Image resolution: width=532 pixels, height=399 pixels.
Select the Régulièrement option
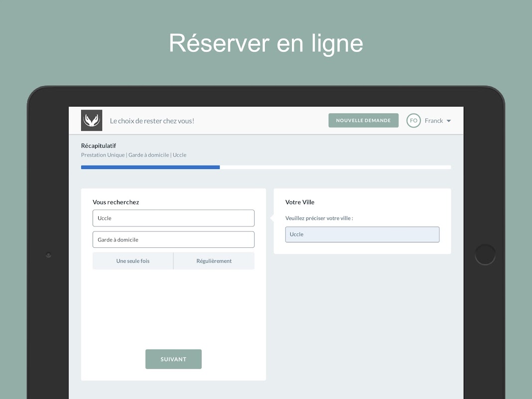coord(214,261)
